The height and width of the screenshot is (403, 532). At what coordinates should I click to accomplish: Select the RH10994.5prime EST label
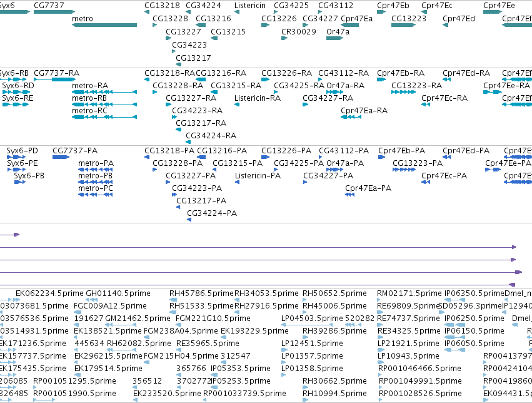pos(334,394)
